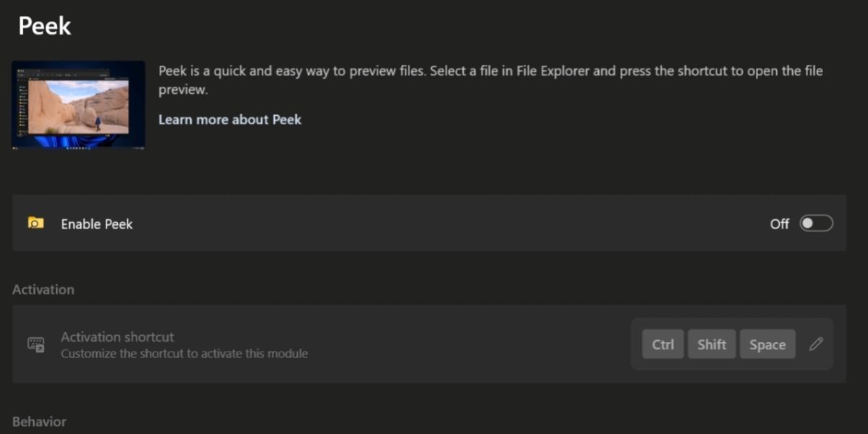The image size is (868, 434).
Task: Open the Learn more about Peek link
Action: [229, 119]
